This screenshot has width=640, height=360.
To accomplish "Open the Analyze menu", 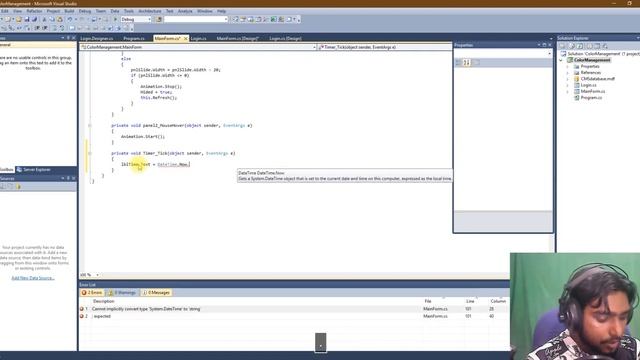I will (185, 11).
